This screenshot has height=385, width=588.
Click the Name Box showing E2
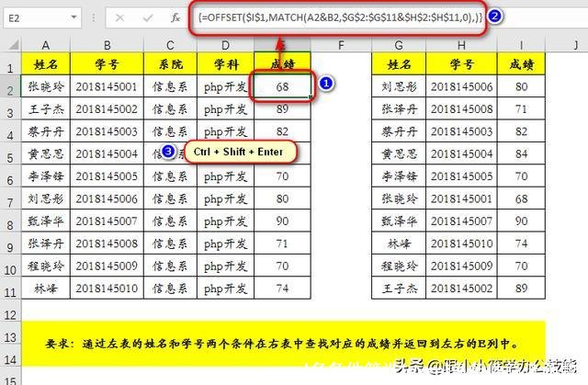[42, 17]
